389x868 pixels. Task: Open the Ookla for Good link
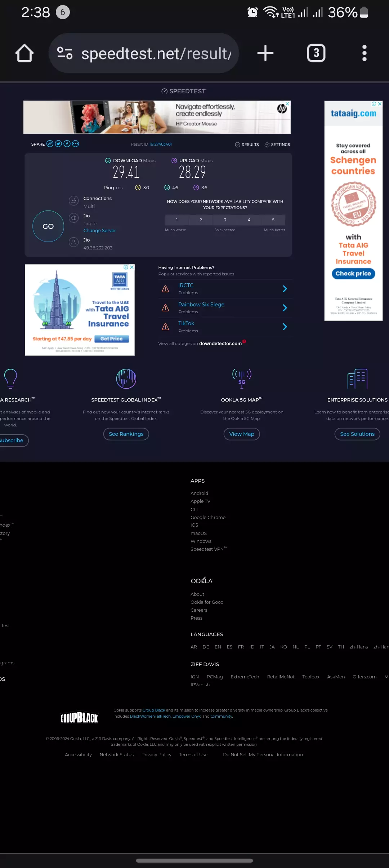[207, 602]
